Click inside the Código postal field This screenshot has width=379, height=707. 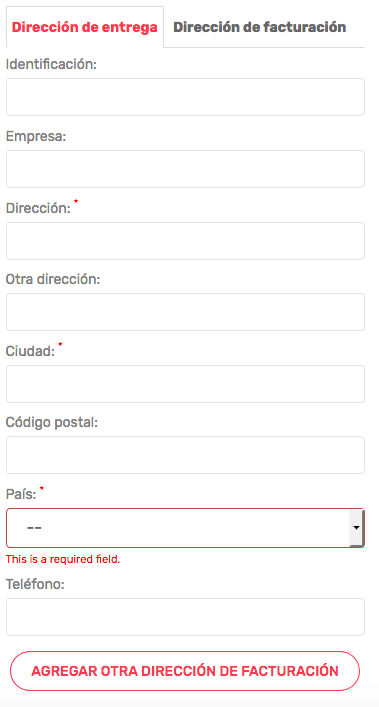click(185, 455)
